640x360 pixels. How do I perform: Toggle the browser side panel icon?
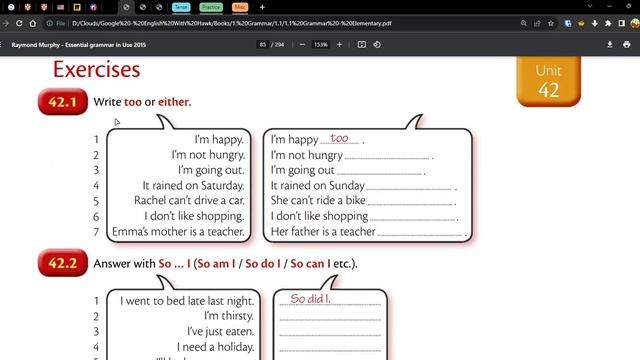click(621, 23)
